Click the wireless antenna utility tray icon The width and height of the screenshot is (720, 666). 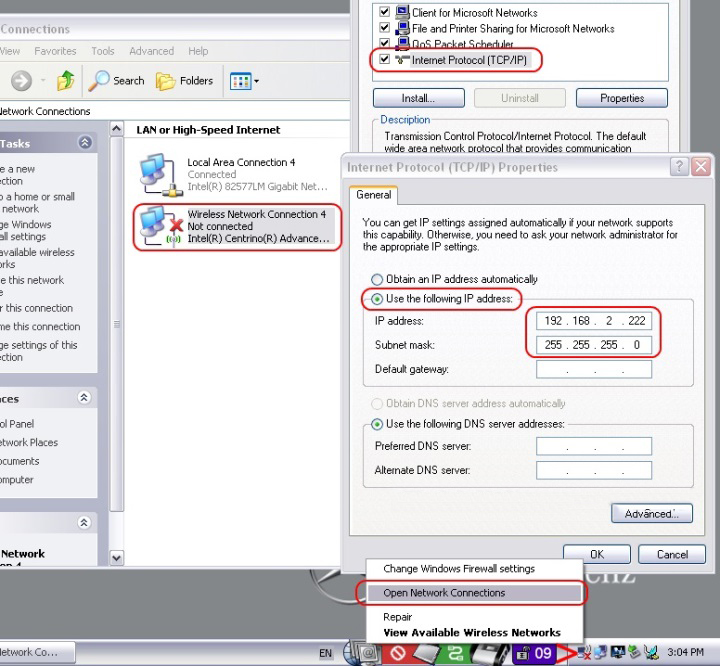651,652
